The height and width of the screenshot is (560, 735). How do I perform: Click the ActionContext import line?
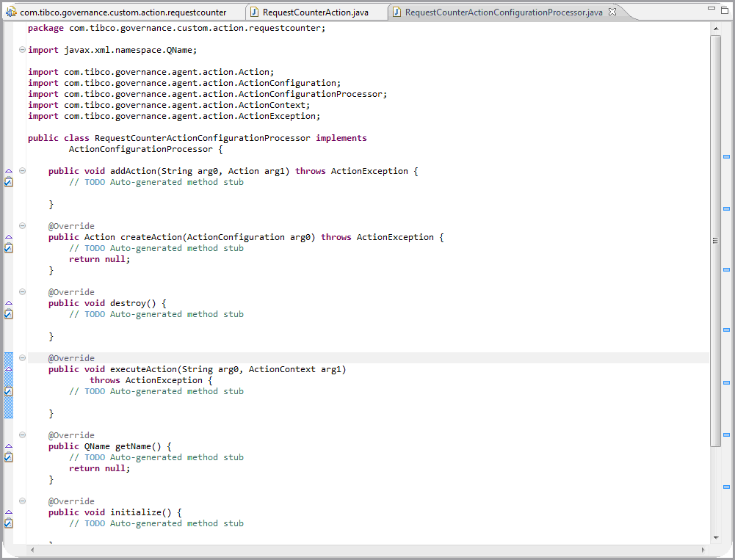tap(169, 105)
